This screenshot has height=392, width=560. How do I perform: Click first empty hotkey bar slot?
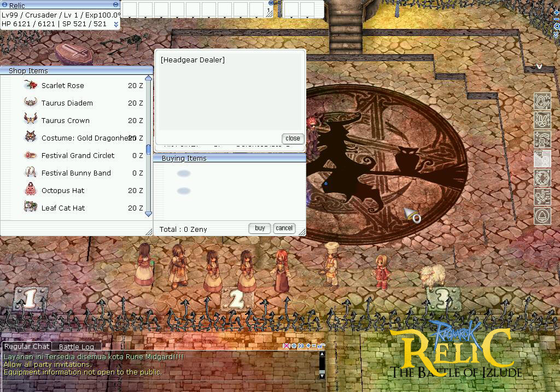[x=129, y=9]
